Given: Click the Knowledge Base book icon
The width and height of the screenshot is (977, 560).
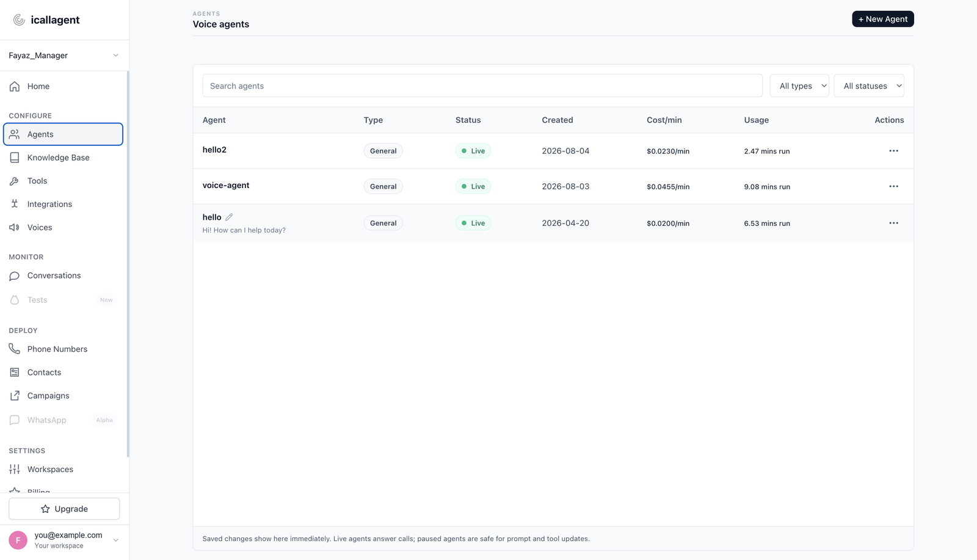Looking at the screenshot, I should tap(15, 158).
